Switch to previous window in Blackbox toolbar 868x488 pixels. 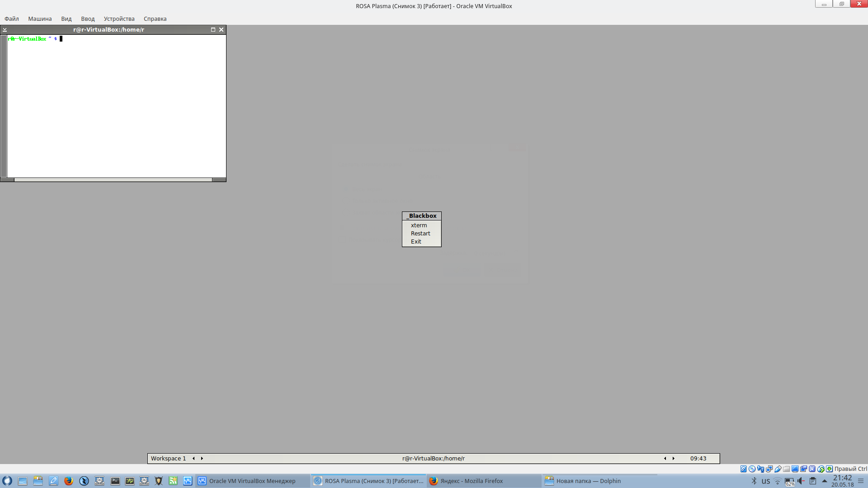click(x=665, y=458)
